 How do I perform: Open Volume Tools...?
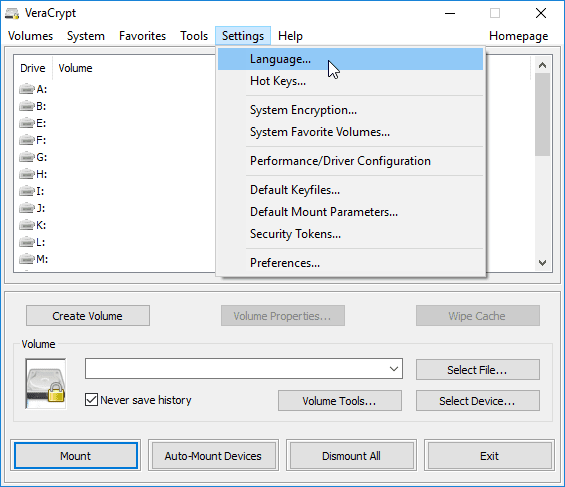point(339,401)
